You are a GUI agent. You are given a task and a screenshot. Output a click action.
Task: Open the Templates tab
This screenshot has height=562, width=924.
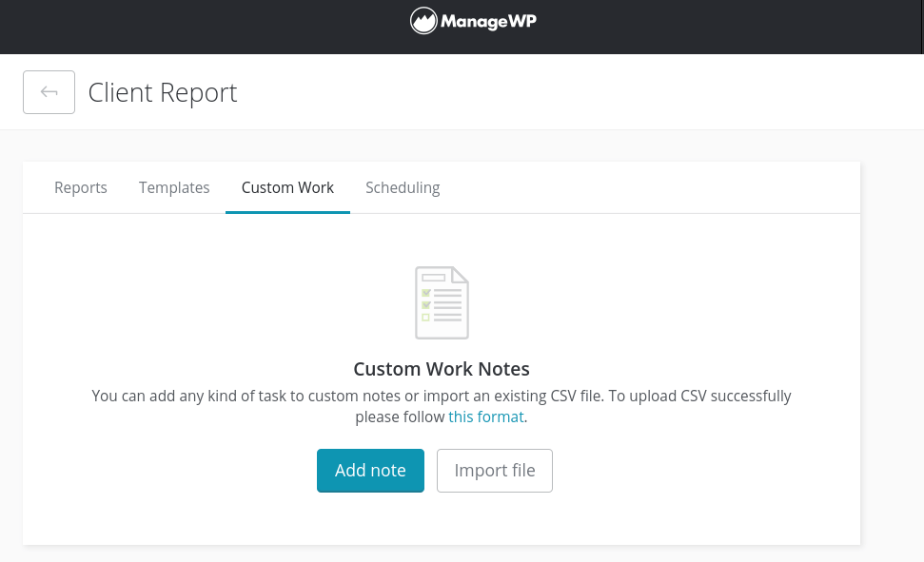tap(174, 187)
